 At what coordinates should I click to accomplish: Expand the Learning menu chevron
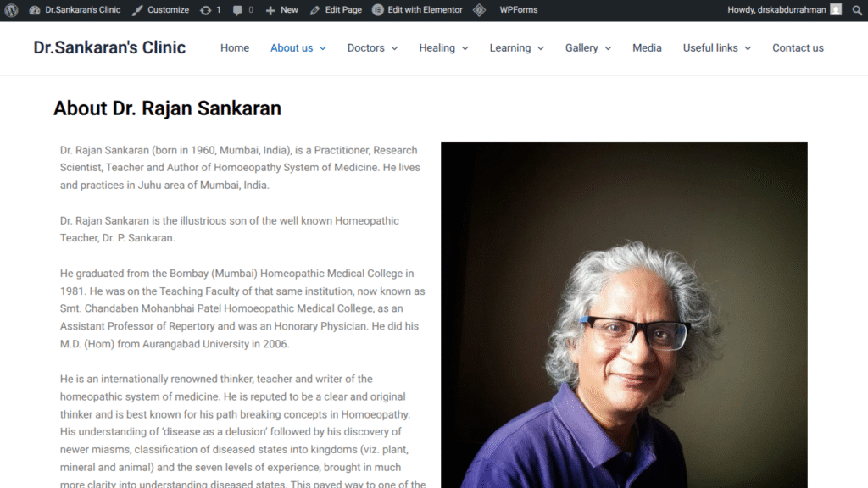(541, 48)
